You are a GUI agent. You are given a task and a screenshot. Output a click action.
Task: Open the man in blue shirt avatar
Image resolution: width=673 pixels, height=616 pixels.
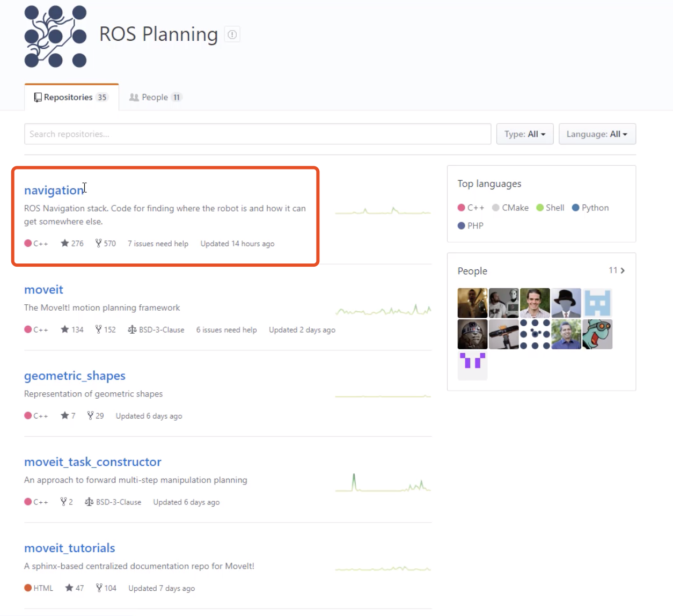[566, 334]
